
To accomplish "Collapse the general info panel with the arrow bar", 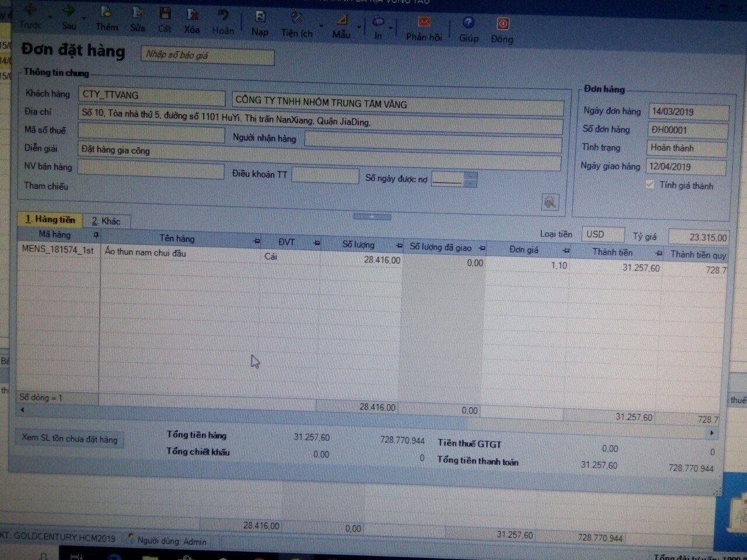I will pyautogui.click(x=372, y=216).
